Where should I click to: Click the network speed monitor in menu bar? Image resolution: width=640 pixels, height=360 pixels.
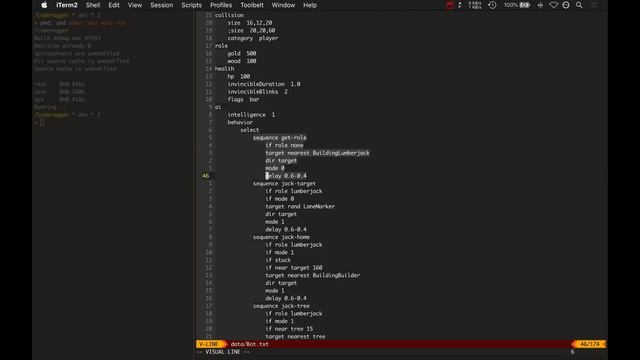[x=475, y=5]
